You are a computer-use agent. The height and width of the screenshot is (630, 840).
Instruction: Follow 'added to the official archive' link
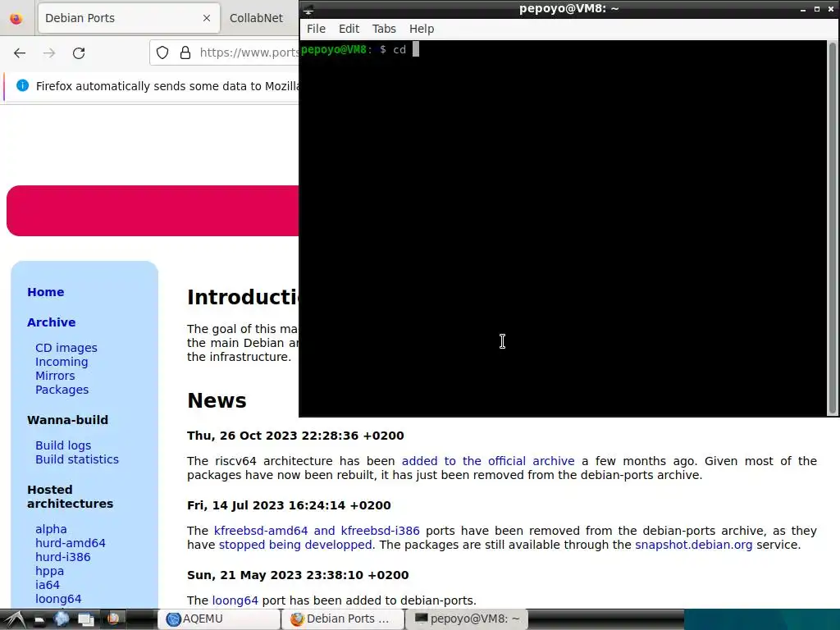488,461
